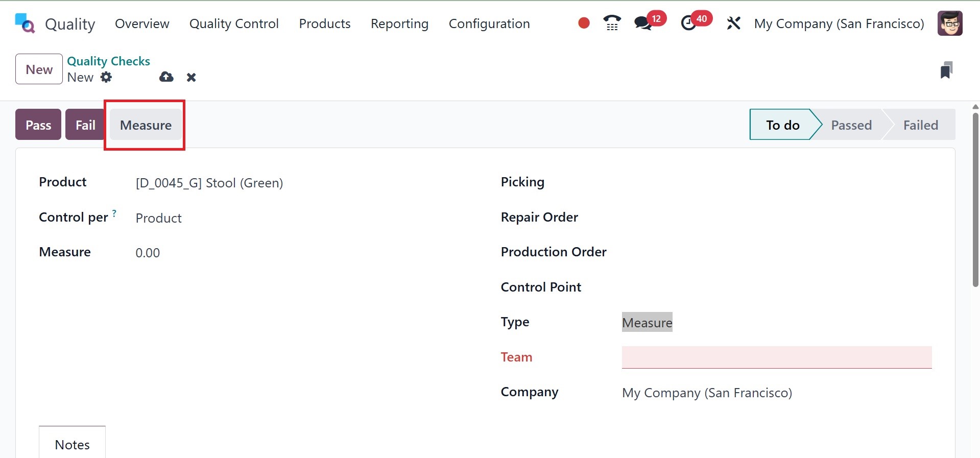The width and height of the screenshot is (980, 458).
Task: Click the Quality Checks breadcrumb link
Action: click(108, 61)
